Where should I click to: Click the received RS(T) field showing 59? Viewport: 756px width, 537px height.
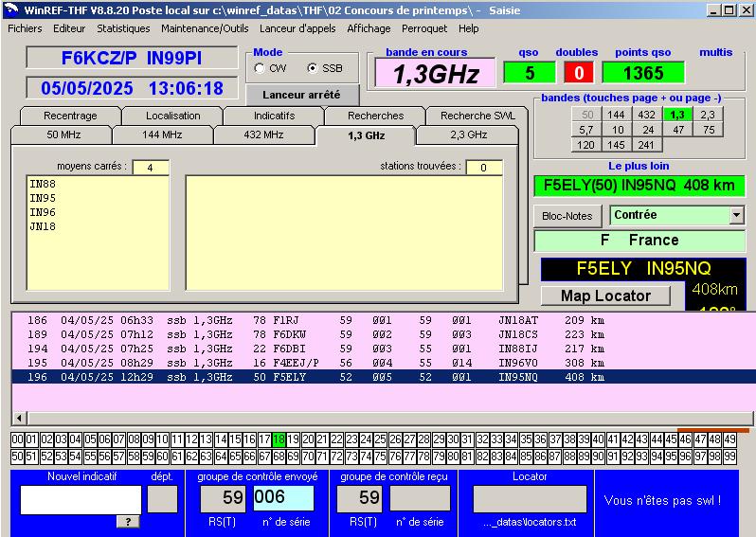(360, 498)
